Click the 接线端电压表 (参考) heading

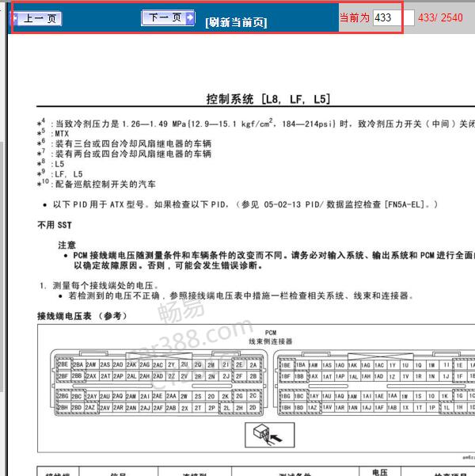tap(82, 316)
